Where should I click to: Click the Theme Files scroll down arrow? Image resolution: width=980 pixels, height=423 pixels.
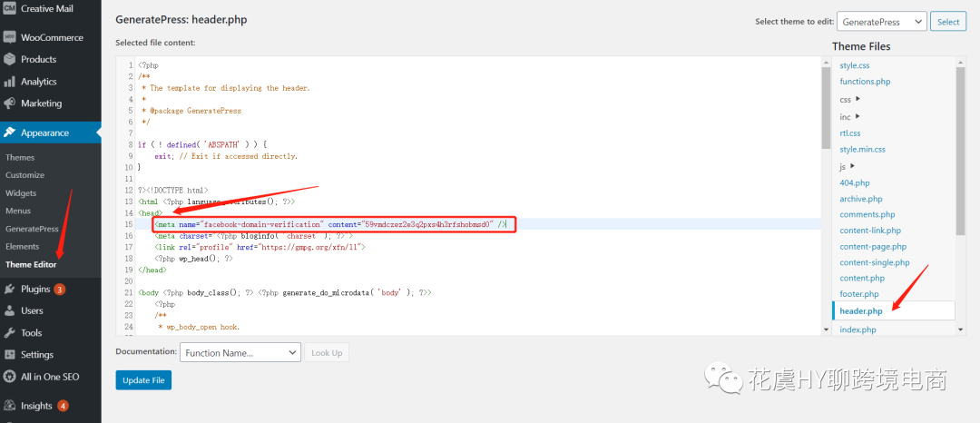[961, 330]
